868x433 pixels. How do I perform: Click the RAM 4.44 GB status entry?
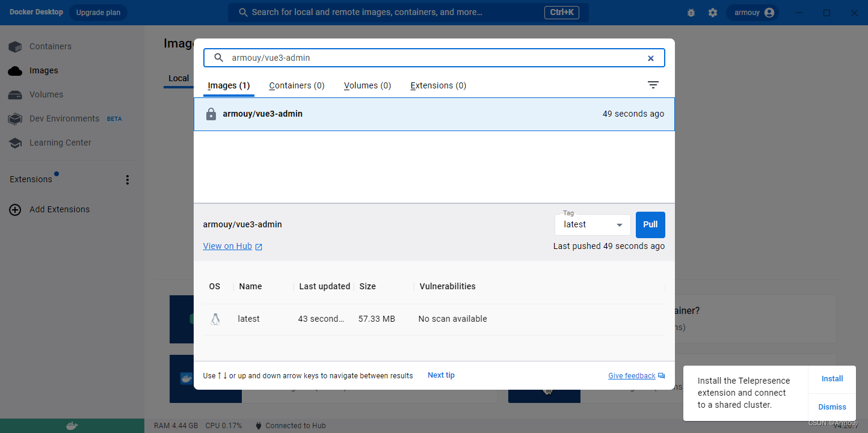[176, 426]
